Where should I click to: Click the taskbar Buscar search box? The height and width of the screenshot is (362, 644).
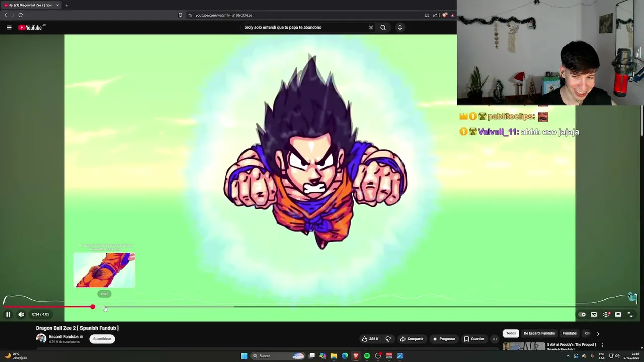point(278,356)
